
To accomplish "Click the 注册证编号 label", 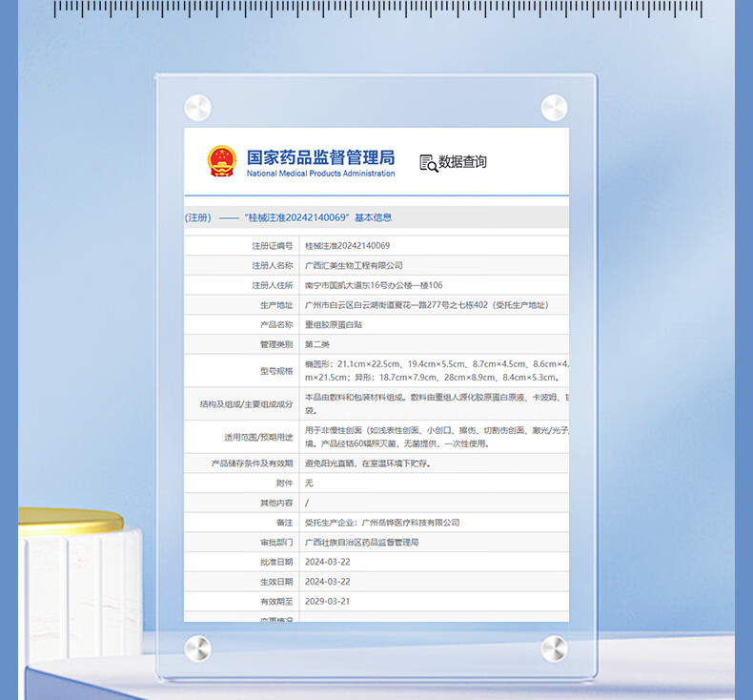I will tap(273, 246).
